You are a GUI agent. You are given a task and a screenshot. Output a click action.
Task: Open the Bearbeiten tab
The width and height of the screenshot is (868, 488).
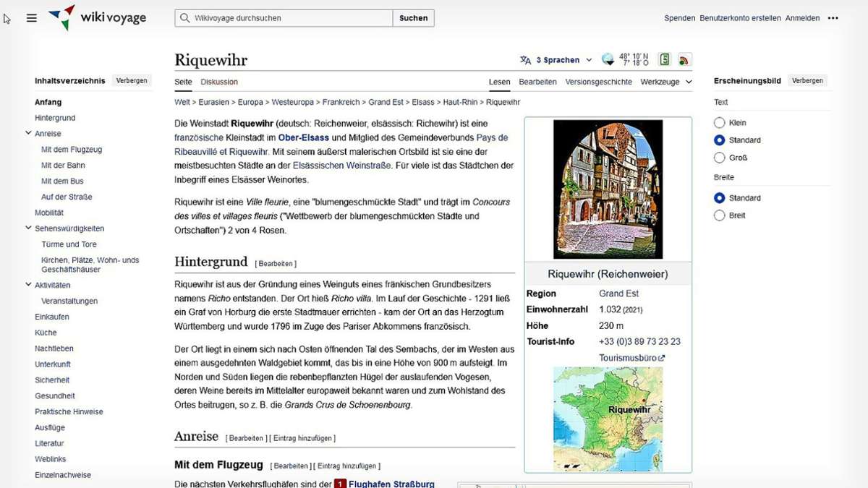(537, 82)
